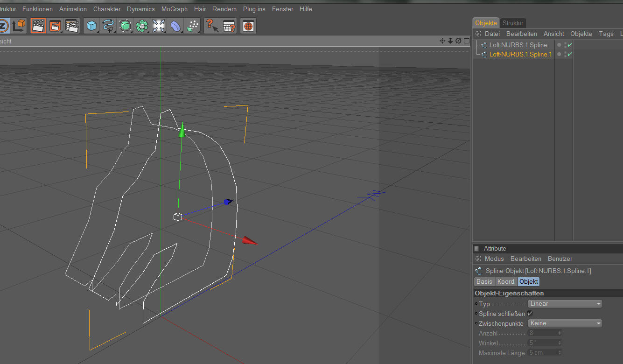
Task: Open the Typ dropdown set to Linear
Action: [x=565, y=304]
